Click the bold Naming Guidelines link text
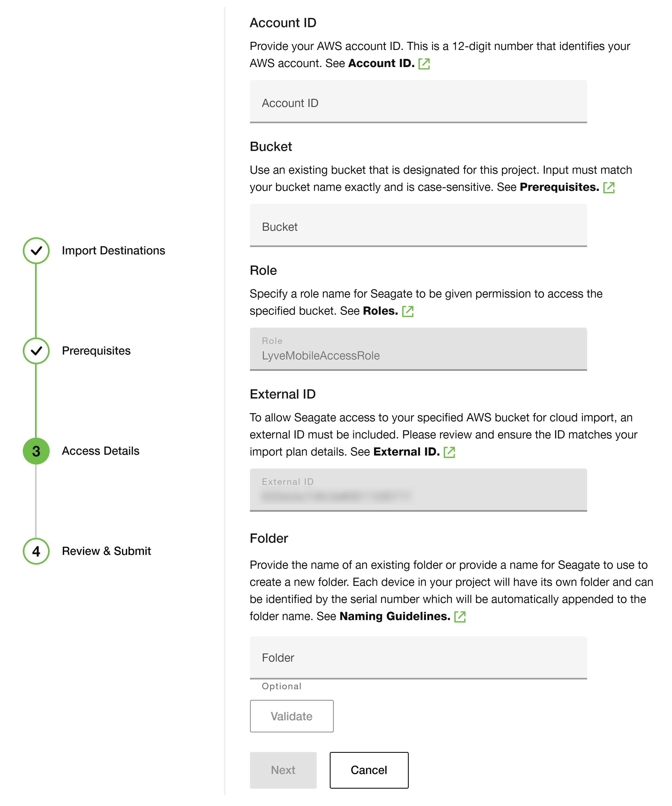Image resolution: width=672 pixels, height=806 pixels. tap(395, 617)
